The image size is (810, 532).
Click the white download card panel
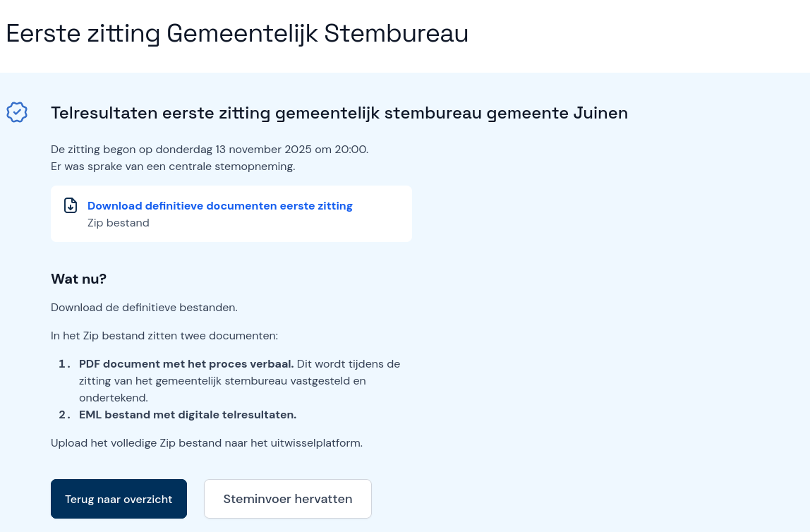[231, 213]
